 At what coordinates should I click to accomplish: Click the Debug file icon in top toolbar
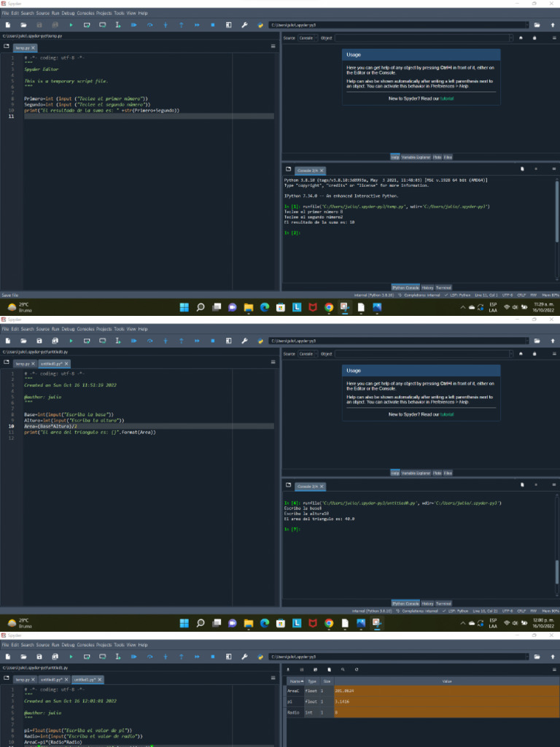[134, 25]
